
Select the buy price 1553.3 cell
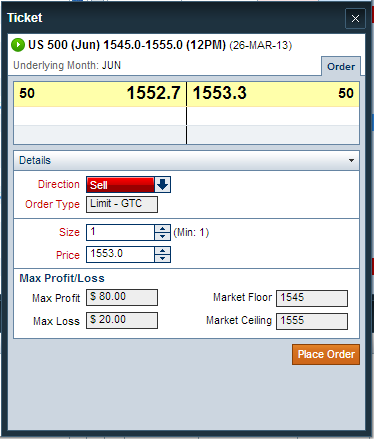(x=220, y=93)
